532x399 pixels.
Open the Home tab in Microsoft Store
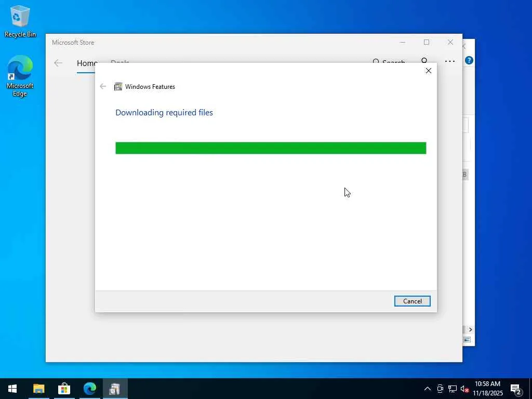click(86, 63)
